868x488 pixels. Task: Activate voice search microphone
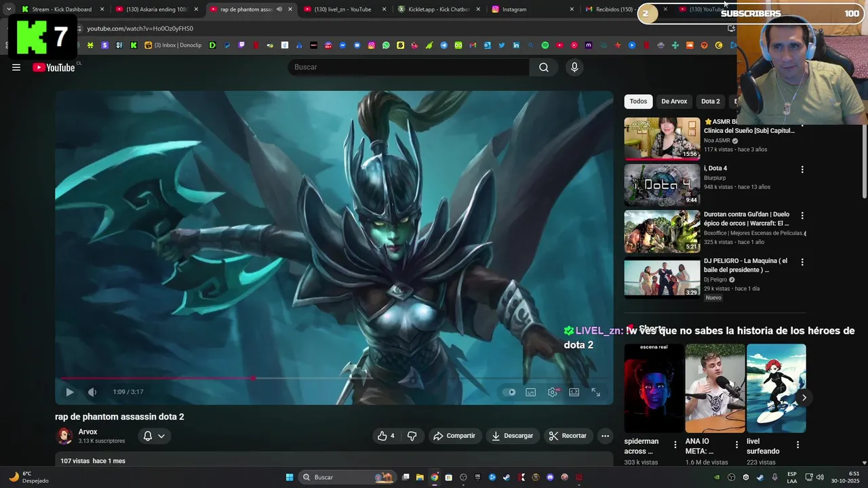click(574, 67)
